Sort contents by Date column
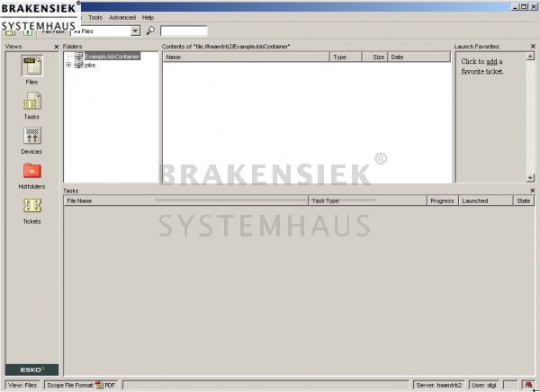Screen dimensions: 540x392 (419, 58)
